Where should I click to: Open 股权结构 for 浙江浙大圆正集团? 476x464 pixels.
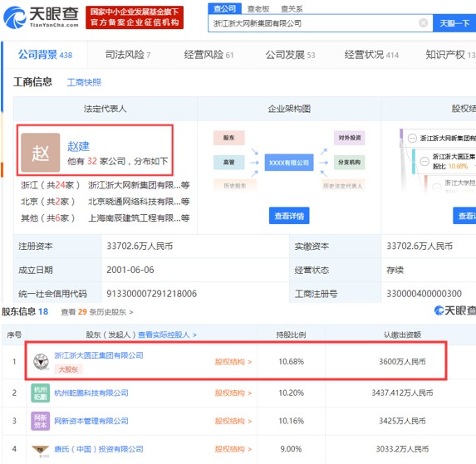[233, 362]
